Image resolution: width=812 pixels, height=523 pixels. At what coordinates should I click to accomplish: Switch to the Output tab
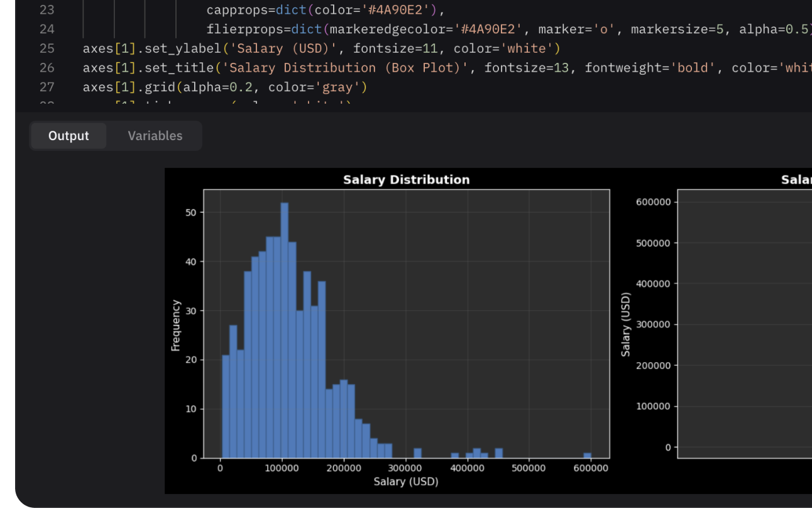[x=69, y=136]
